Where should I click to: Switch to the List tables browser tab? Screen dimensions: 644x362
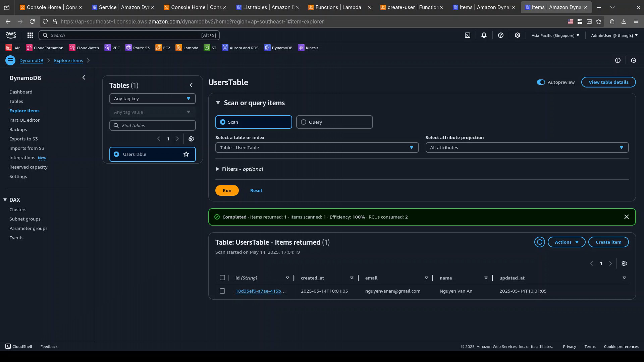click(268, 7)
